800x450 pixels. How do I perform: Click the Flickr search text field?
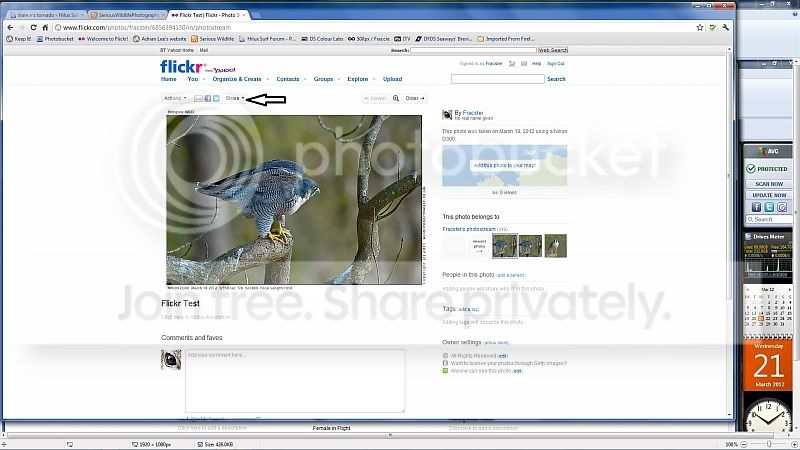tap(497, 79)
